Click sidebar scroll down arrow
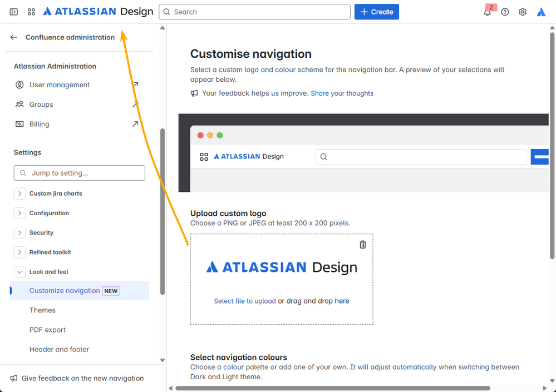Viewport: 556px width, 392px height. click(163, 360)
